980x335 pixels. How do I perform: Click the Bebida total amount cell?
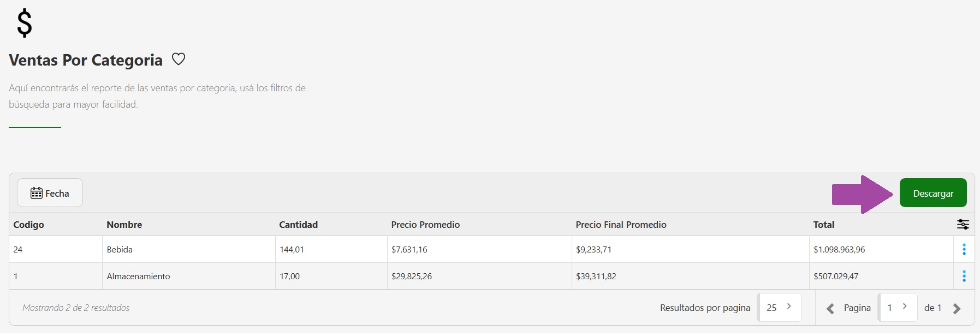pyautogui.click(x=839, y=250)
